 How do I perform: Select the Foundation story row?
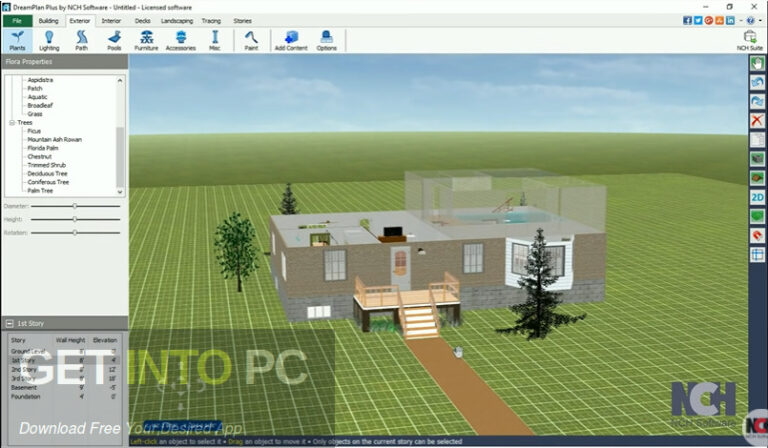pyautogui.click(x=64, y=397)
